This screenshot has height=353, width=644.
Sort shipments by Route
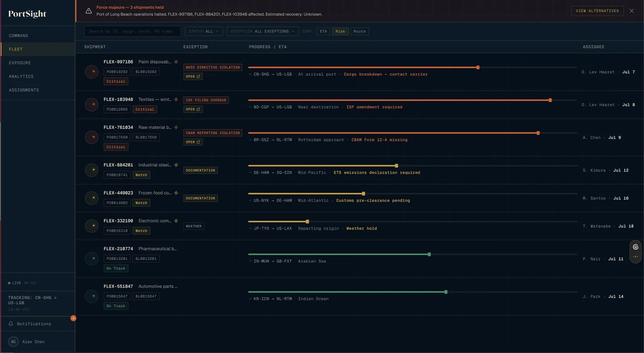click(x=360, y=31)
